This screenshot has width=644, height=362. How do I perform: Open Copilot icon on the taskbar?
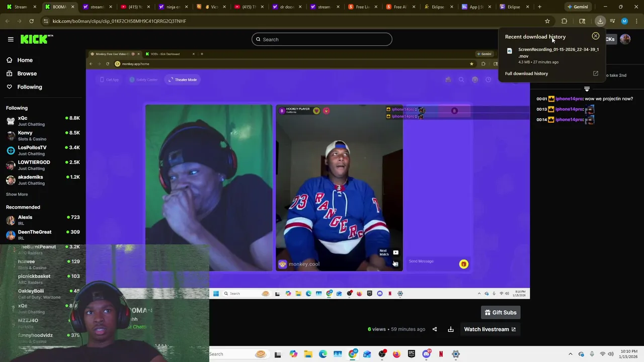click(x=293, y=354)
